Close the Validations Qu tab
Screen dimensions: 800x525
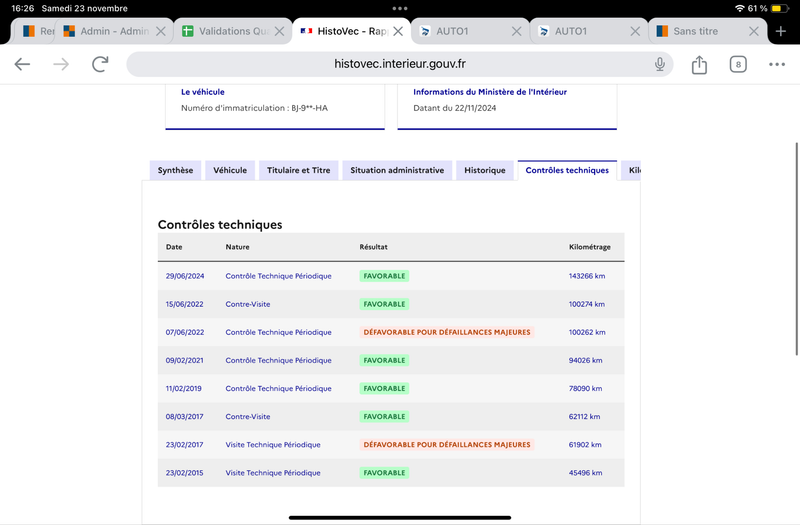coord(279,31)
